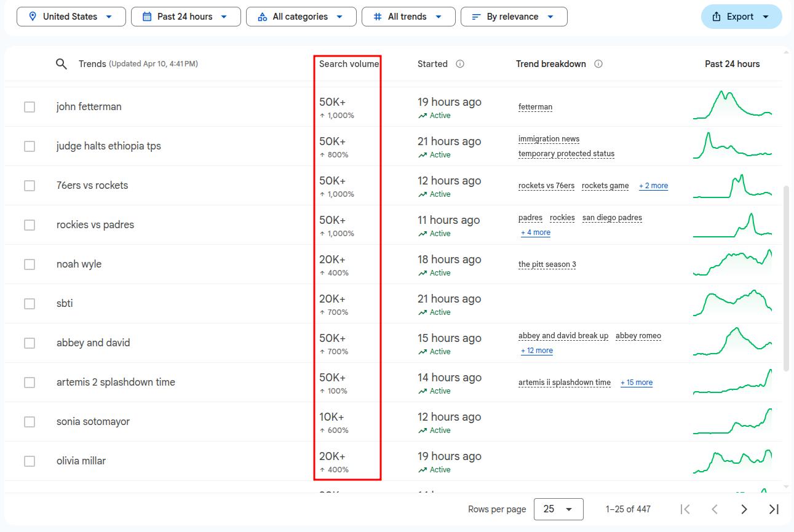794x532 pixels.
Task: Click the info icon next to Started
Action: [x=460, y=64]
